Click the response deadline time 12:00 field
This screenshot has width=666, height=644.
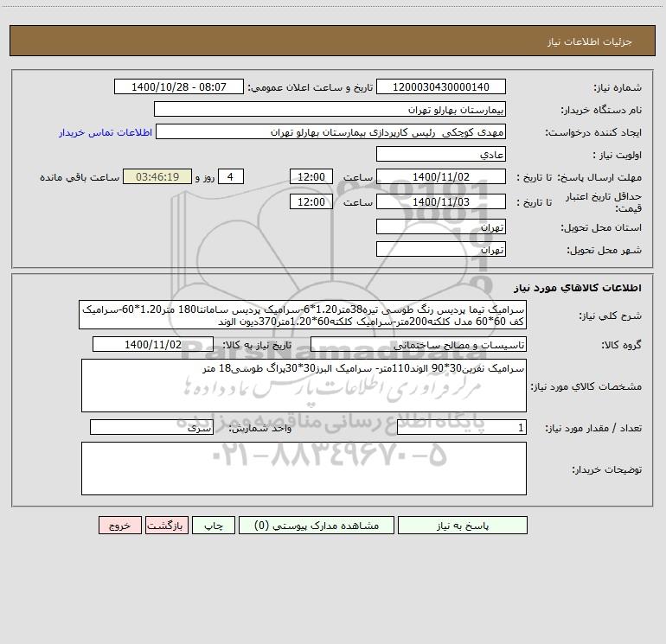[x=311, y=176]
